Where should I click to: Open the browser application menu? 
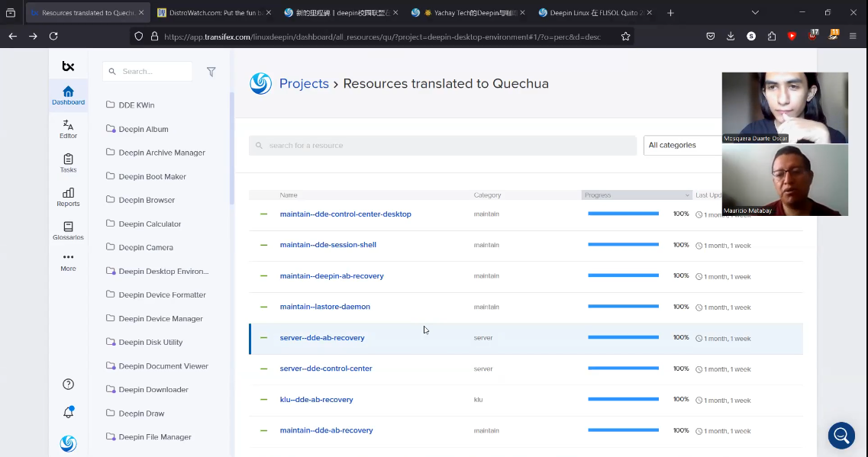[x=853, y=36]
